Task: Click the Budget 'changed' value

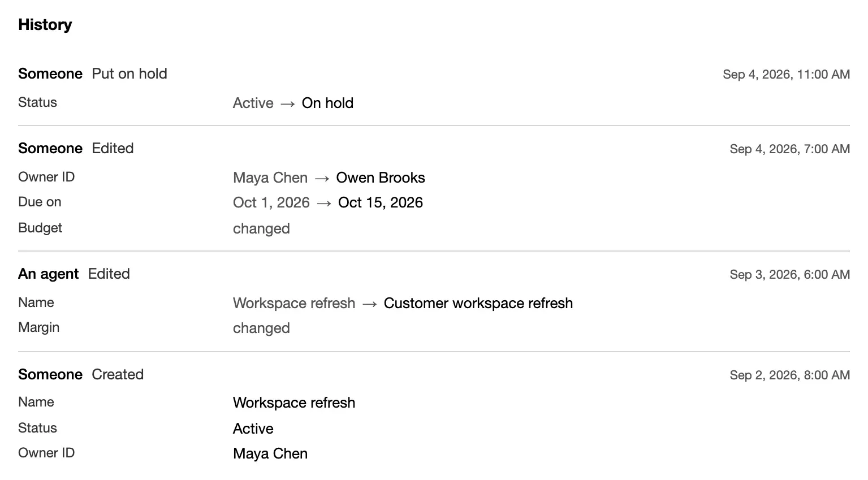Action: [261, 228]
